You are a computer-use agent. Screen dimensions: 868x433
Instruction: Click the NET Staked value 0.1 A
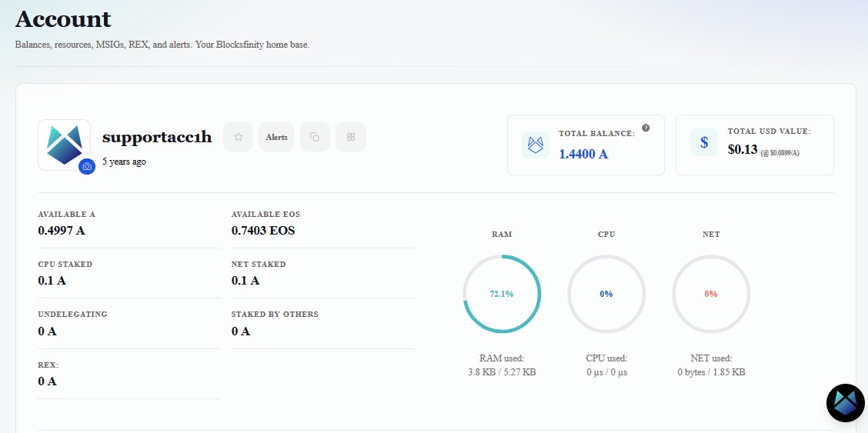tap(245, 281)
